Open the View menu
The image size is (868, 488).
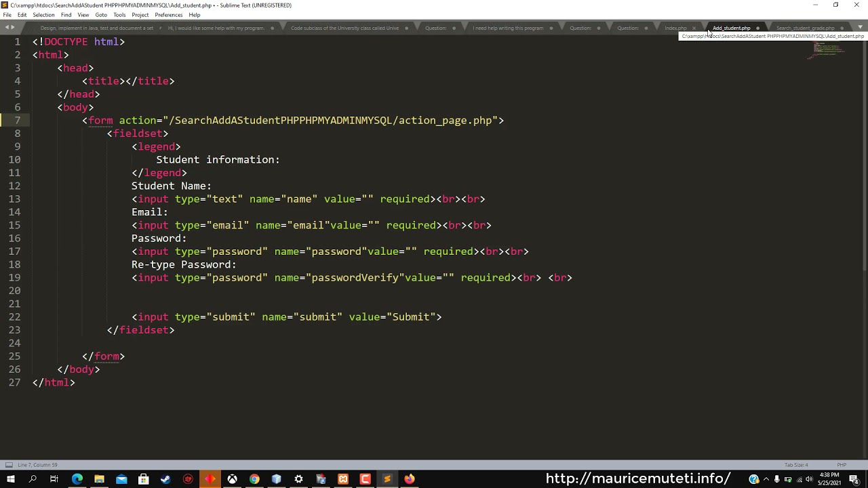click(x=83, y=15)
